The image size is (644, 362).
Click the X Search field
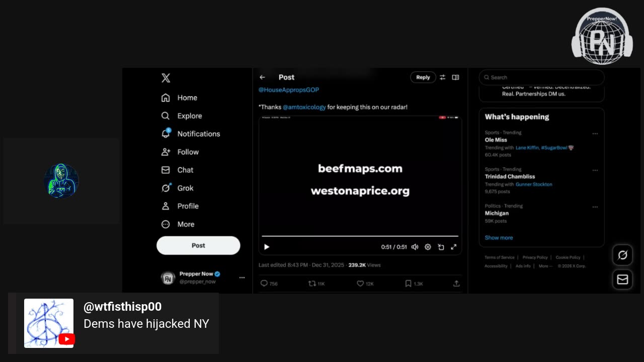(x=541, y=77)
